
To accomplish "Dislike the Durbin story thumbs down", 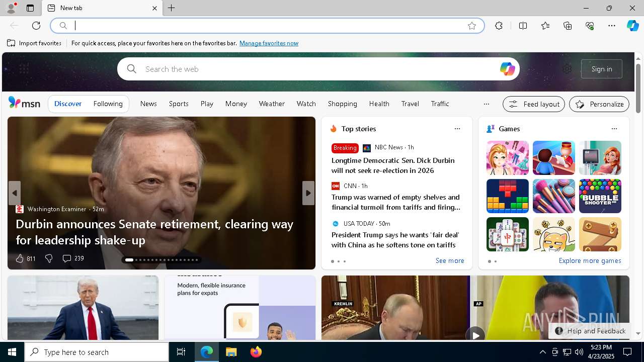I will coord(49,258).
